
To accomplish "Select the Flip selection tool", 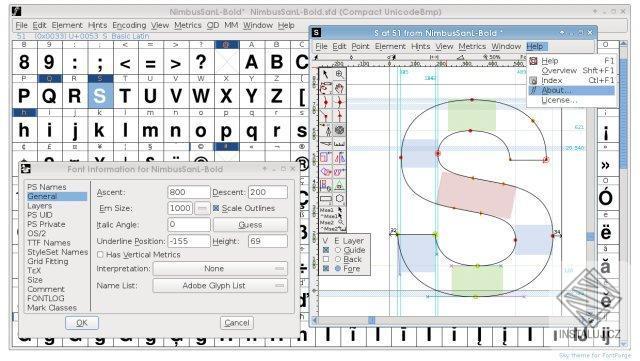I will tap(339, 158).
